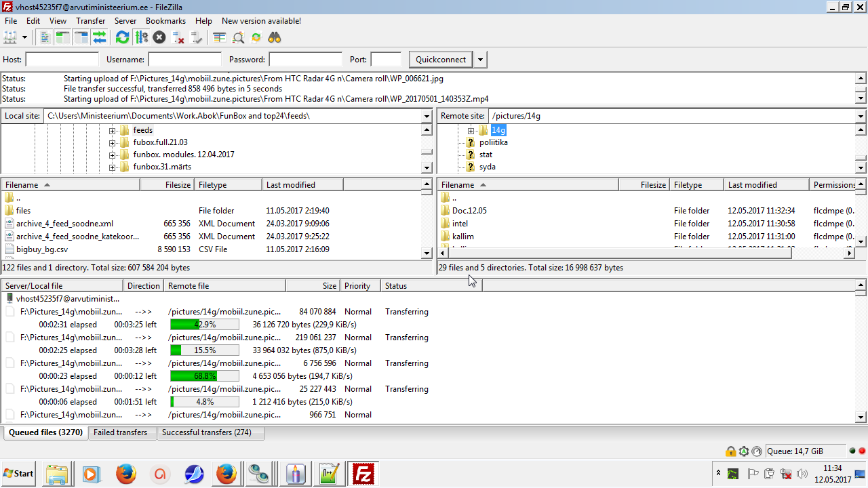The width and height of the screenshot is (868, 488).
Task: Search for files using binoculars icon
Action: pos(275,37)
